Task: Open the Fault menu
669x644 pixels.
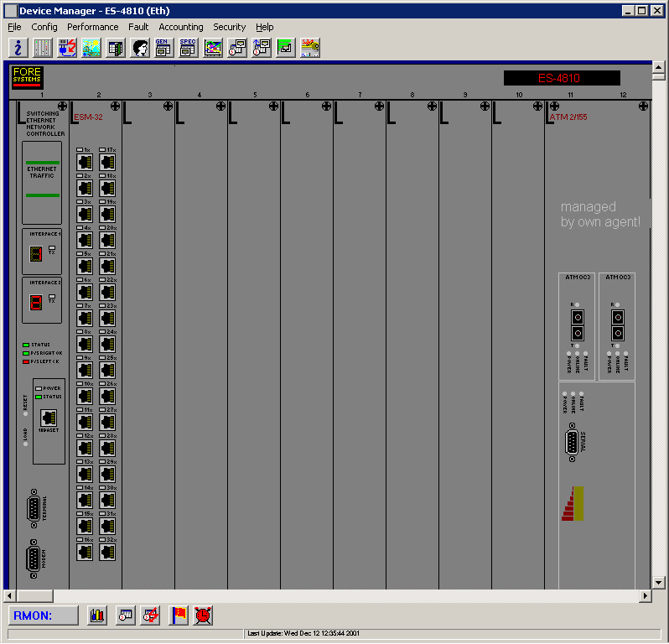Action: tap(138, 27)
